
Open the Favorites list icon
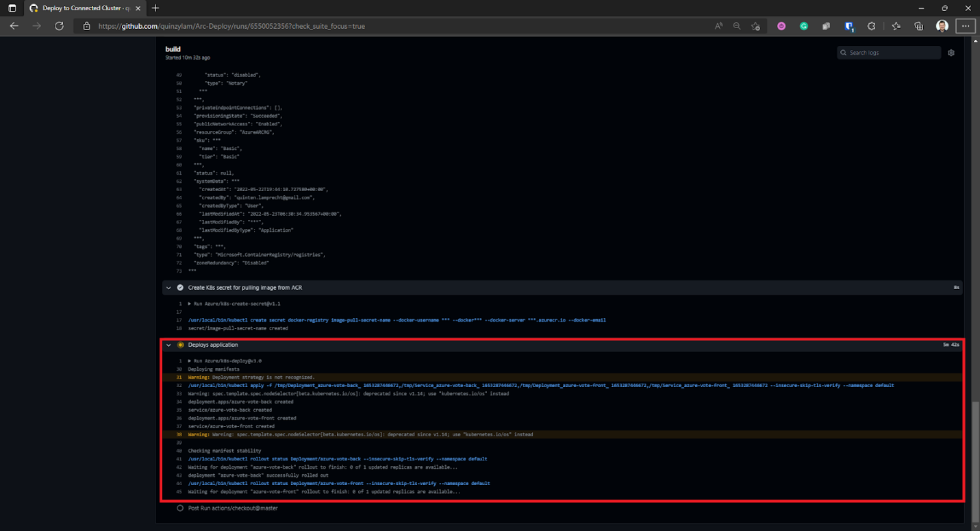click(x=896, y=26)
